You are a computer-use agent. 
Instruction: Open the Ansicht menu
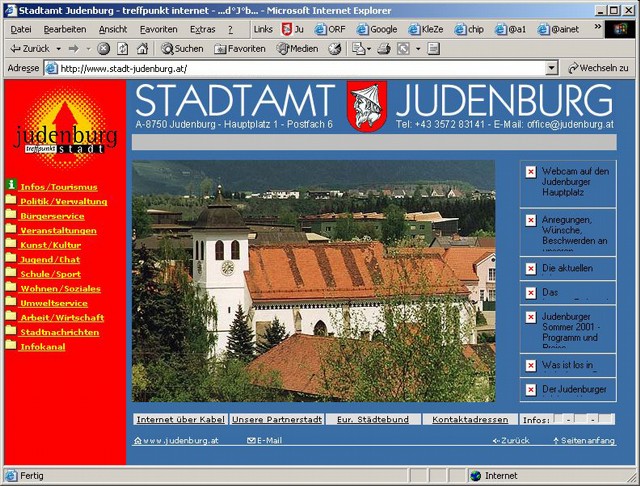pyautogui.click(x=112, y=29)
